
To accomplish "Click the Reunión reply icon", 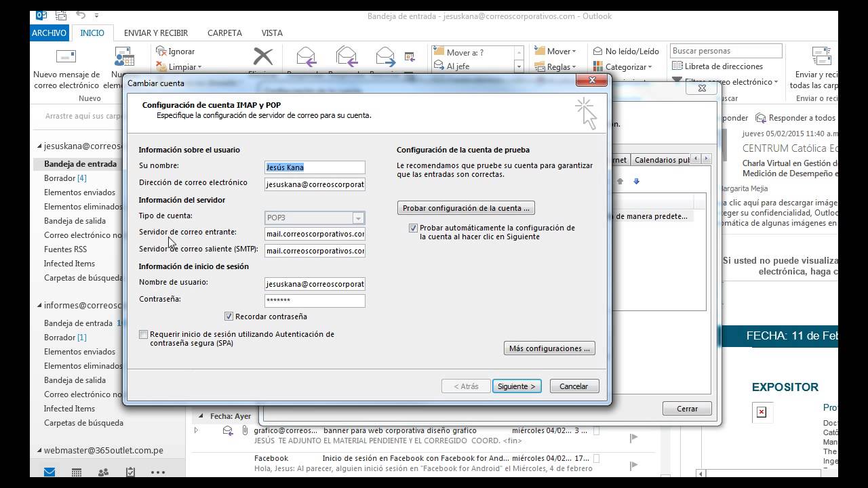I will pyautogui.click(x=410, y=56).
